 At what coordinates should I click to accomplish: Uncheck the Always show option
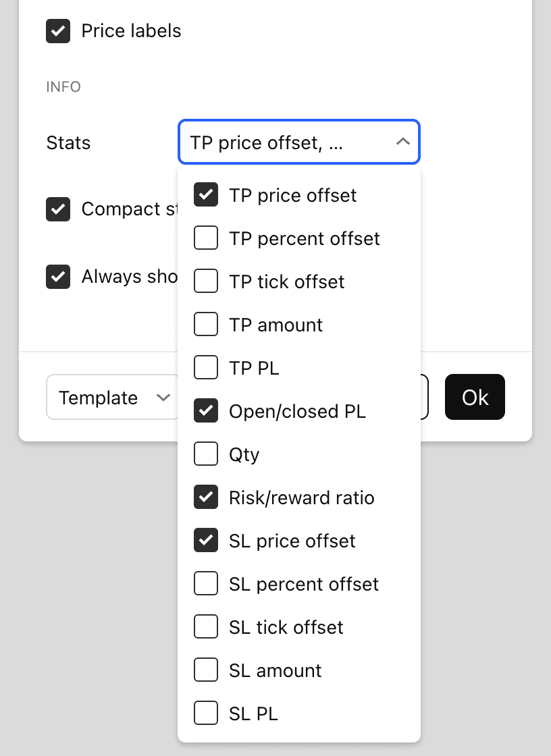(58, 276)
